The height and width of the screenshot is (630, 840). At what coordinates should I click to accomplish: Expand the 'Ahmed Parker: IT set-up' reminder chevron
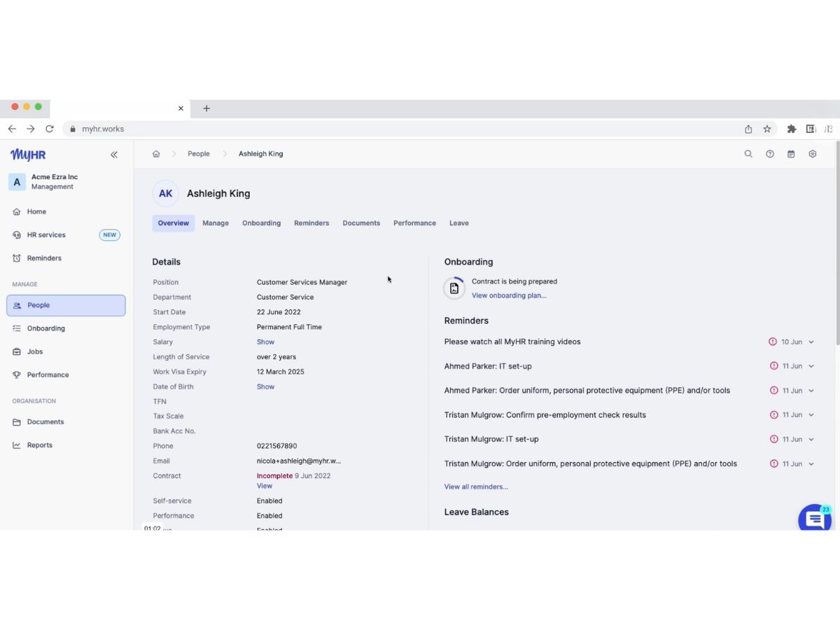click(x=811, y=366)
